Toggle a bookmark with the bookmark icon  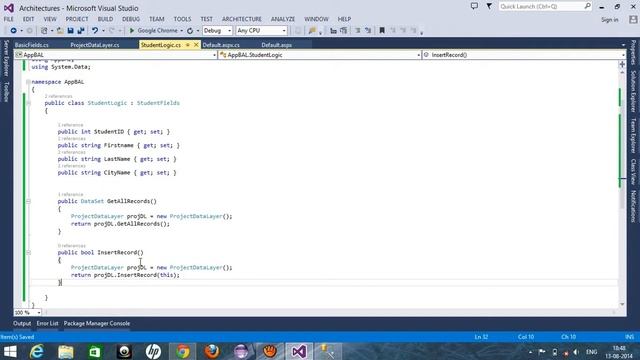tap(382, 31)
